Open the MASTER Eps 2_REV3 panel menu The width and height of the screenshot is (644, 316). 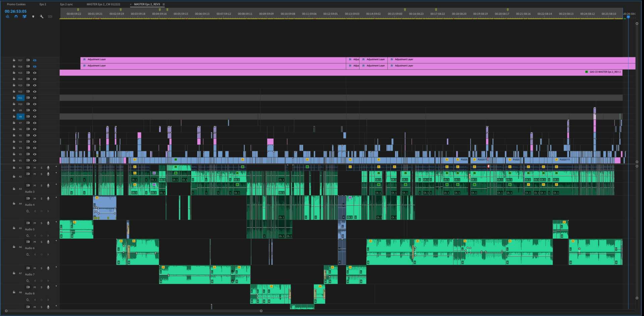164,4
